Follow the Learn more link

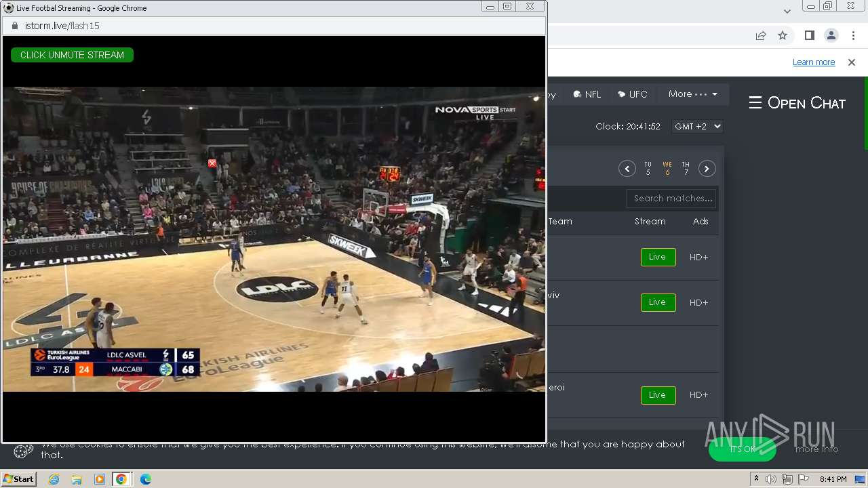pyautogui.click(x=814, y=62)
